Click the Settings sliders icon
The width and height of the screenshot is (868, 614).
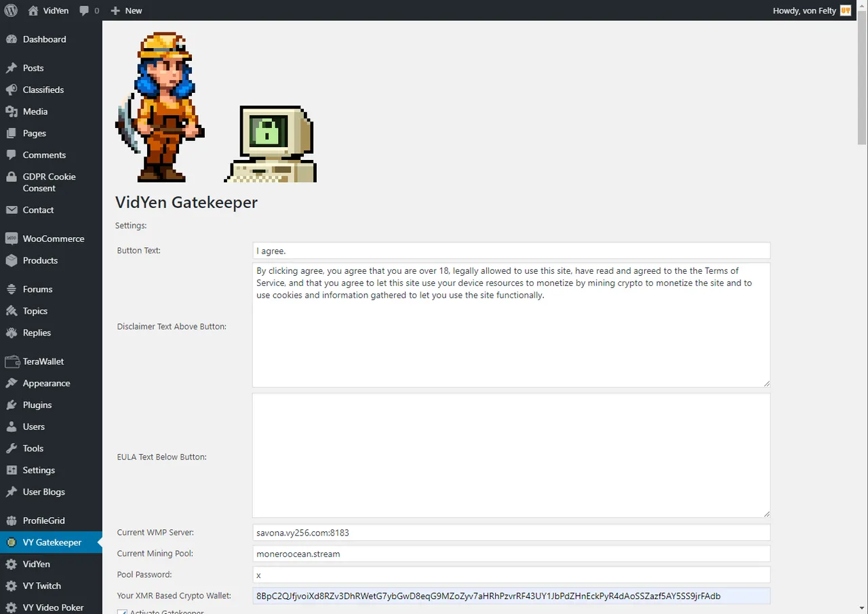[x=11, y=470]
